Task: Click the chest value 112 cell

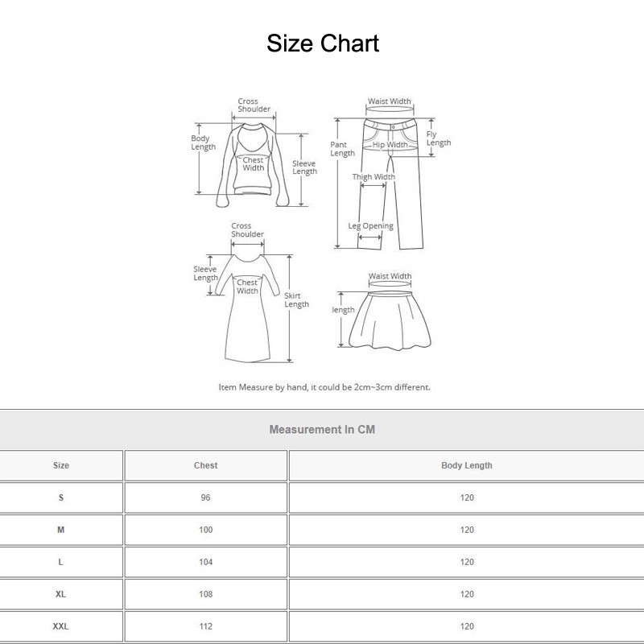Action: 205,626
